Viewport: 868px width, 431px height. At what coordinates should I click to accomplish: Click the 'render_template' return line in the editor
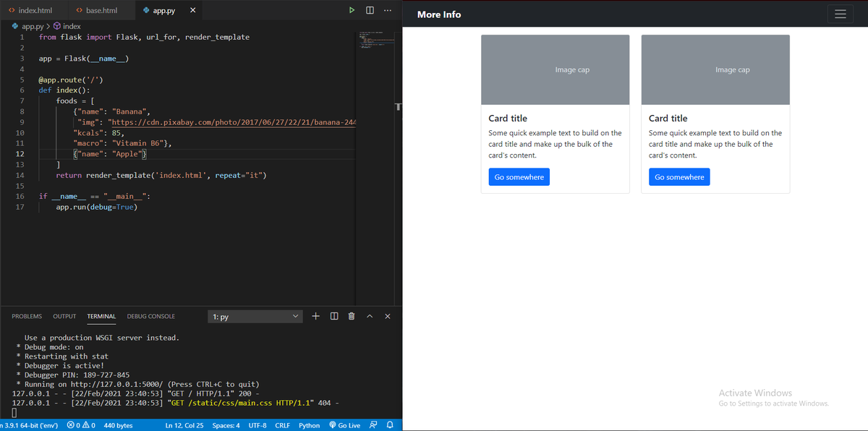[x=161, y=176]
